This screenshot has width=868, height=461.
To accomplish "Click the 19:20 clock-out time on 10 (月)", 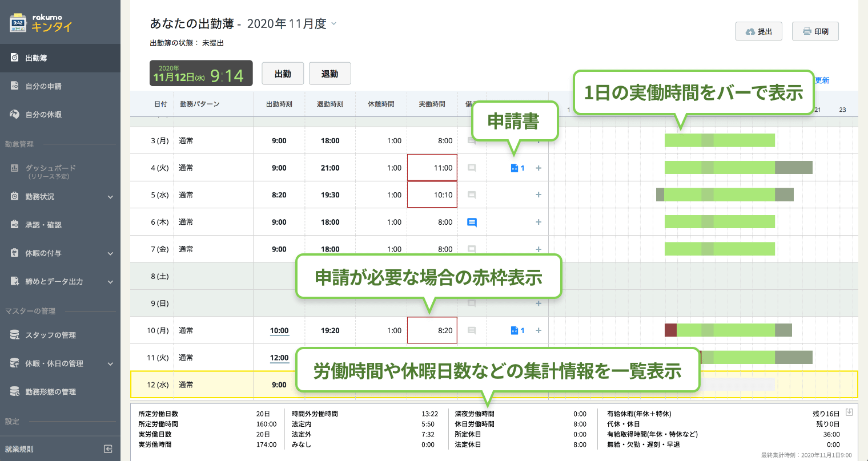I will (x=330, y=331).
